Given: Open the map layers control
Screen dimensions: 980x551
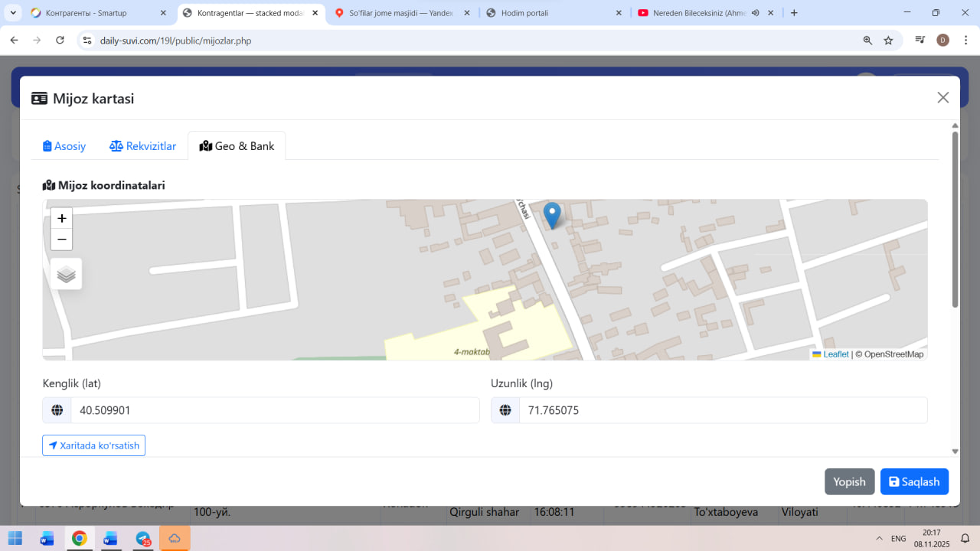Looking at the screenshot, I should 67,274.
